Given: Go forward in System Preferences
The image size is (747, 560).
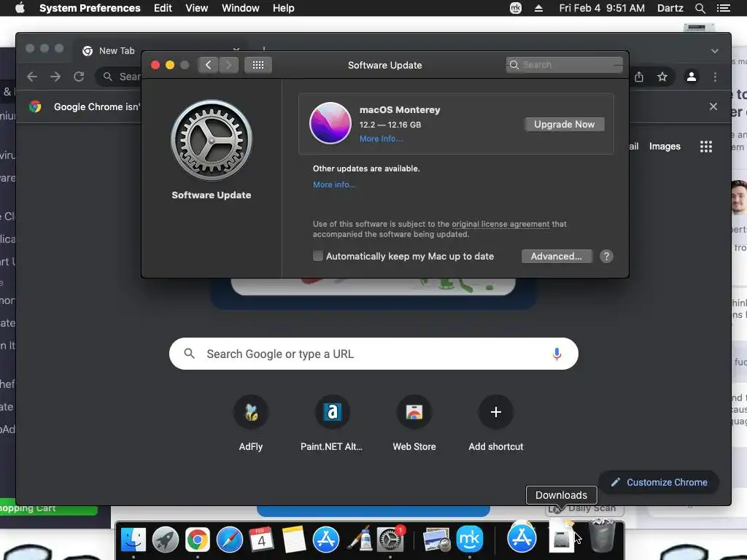Looking at the screenshot, I should 228,65.
